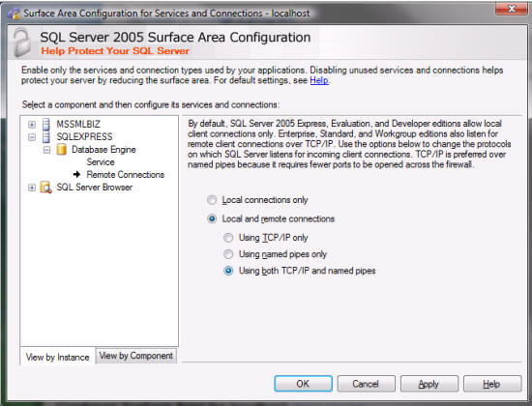This screenshot has height=406, width=532.
Task: Click the Database Engine cylinder icon
Action: [x=61, y=149]
